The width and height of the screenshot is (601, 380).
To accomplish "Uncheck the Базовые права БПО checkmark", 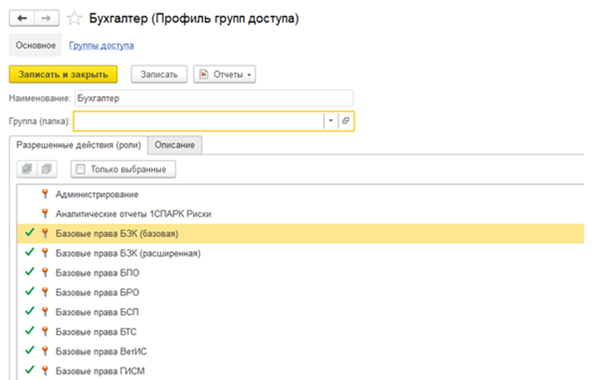I will coord(30,271).
